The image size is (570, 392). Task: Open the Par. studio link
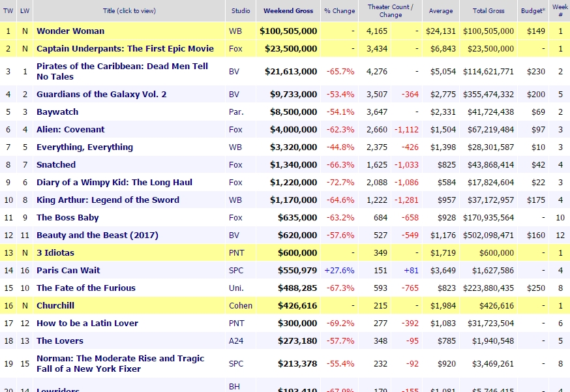click(236, 112)
